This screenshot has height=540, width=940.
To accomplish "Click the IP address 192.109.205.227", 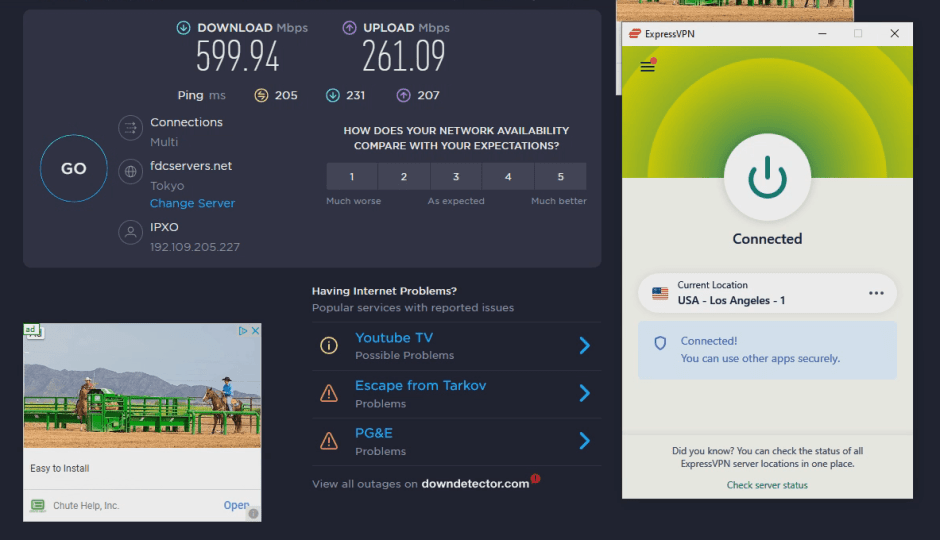I will coord(195,247).
